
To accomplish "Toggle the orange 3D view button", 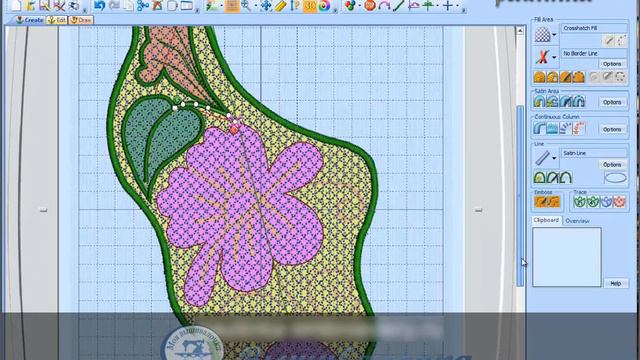I will point(310,5).
